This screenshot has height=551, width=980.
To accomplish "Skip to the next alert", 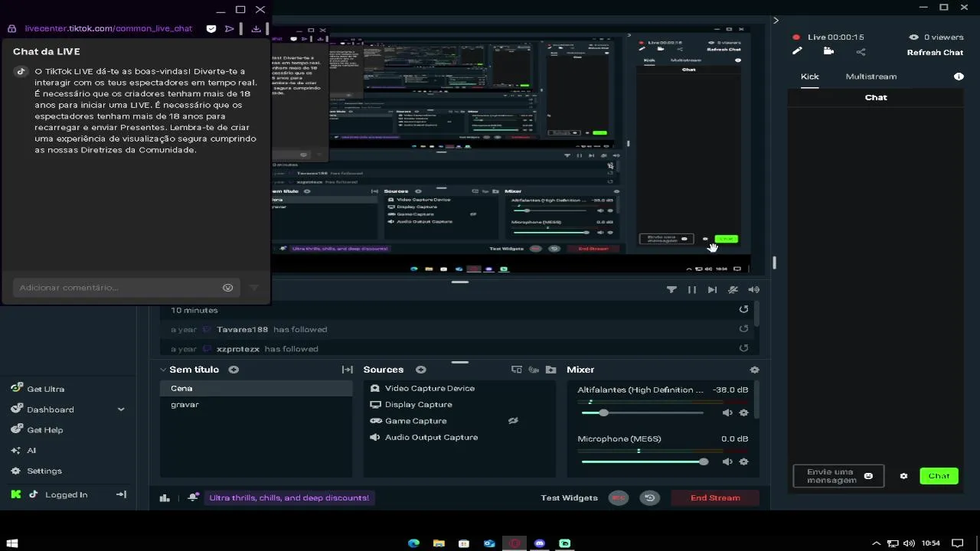I will pyautogui.click(x=712, y=289).
